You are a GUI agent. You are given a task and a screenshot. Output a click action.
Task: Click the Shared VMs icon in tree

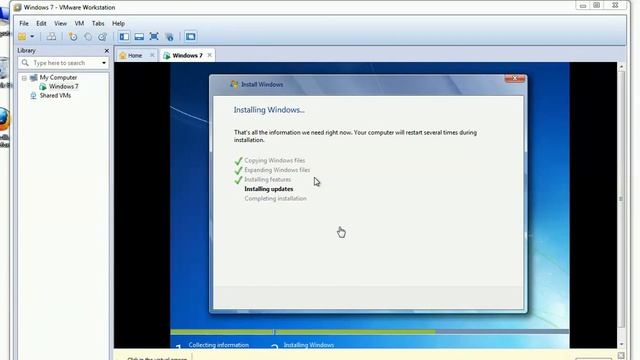pyautogui.click(x=33, y=96)
